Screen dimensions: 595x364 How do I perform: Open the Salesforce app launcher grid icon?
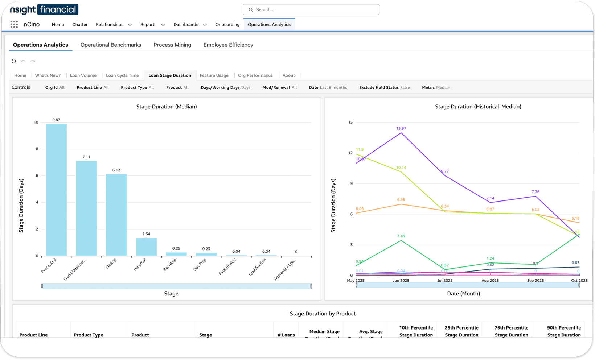tap(14, 24)
